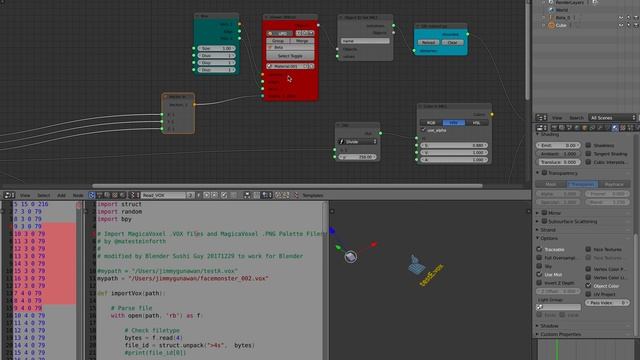Click the Light Group field icon

tap(540, 307)
